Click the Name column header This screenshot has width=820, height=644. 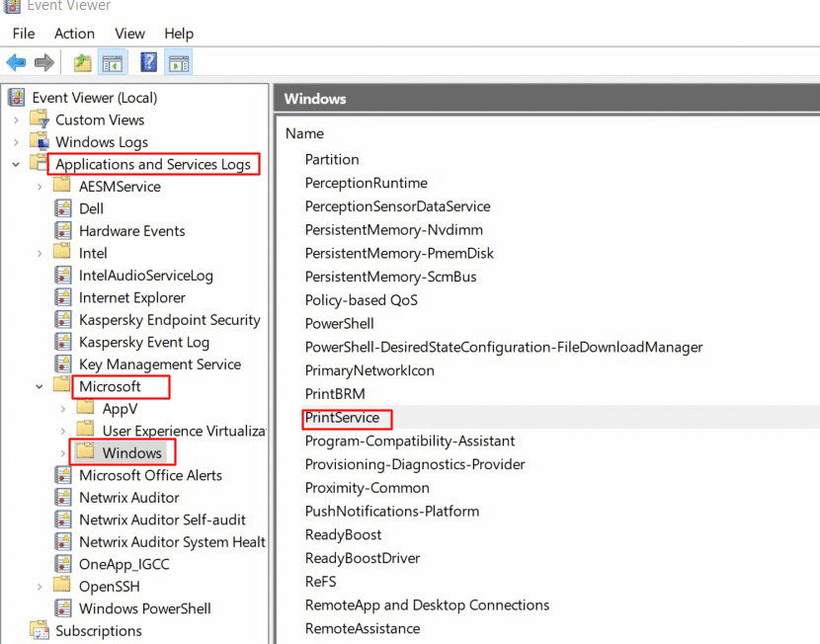click(303, 133)
